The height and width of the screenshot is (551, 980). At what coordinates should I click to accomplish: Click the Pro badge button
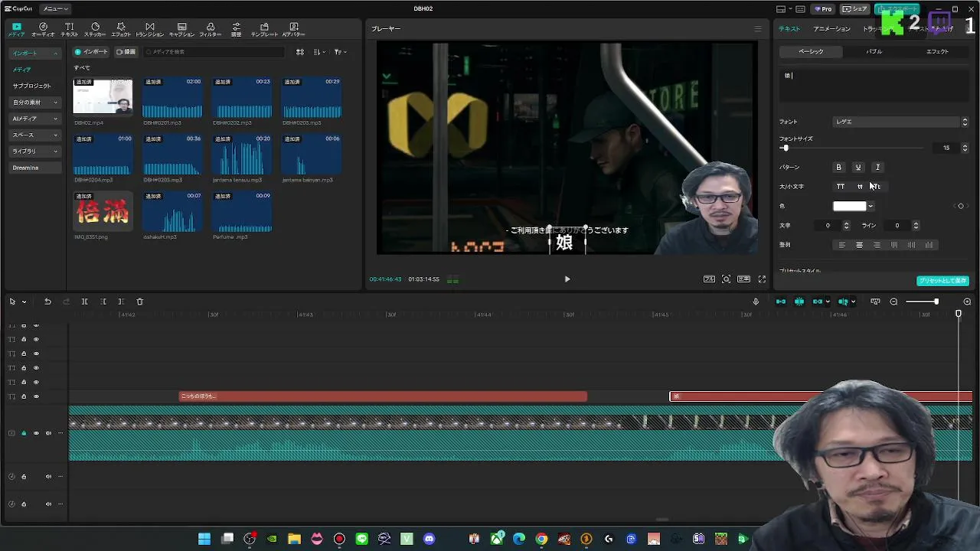[824, 9]
